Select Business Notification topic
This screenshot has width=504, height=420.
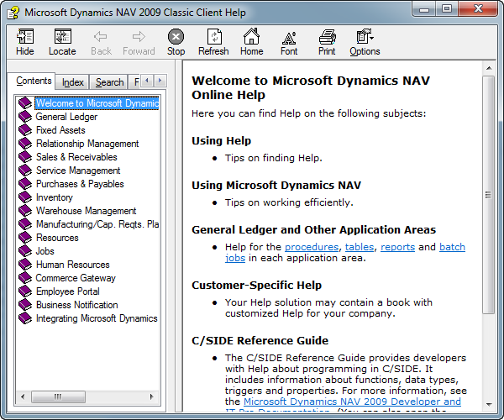76,305
